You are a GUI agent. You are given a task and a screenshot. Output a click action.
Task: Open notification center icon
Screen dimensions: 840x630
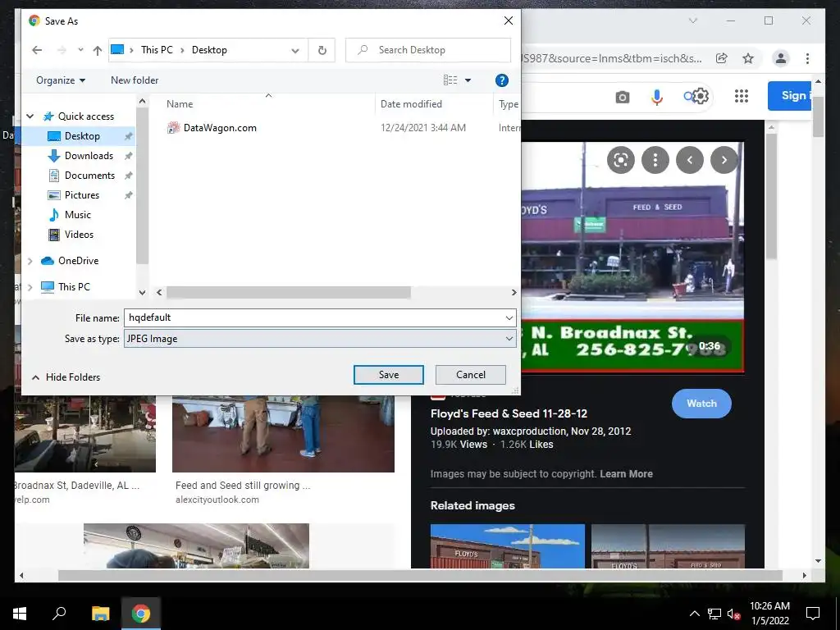813,614
